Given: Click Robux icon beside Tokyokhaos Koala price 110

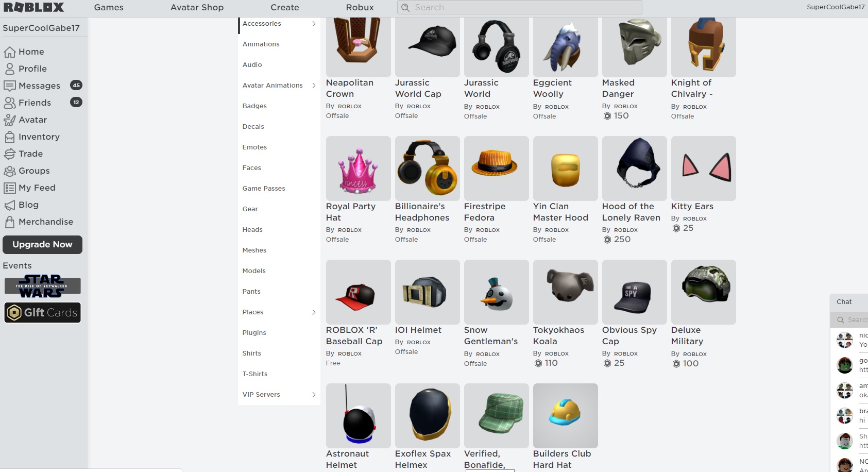Looking at the screenshot, I should [538, 363].
